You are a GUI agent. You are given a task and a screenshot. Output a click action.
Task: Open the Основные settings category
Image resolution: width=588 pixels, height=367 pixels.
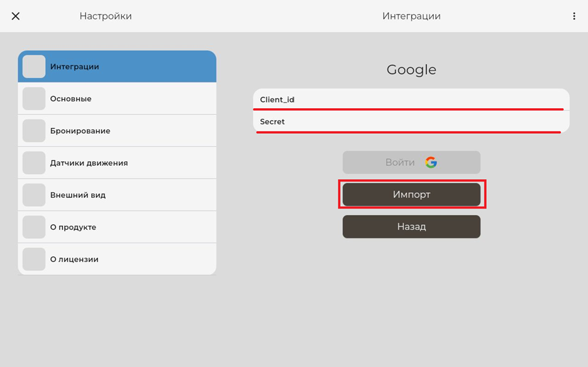pyautogui.click(x=117, y=99)
